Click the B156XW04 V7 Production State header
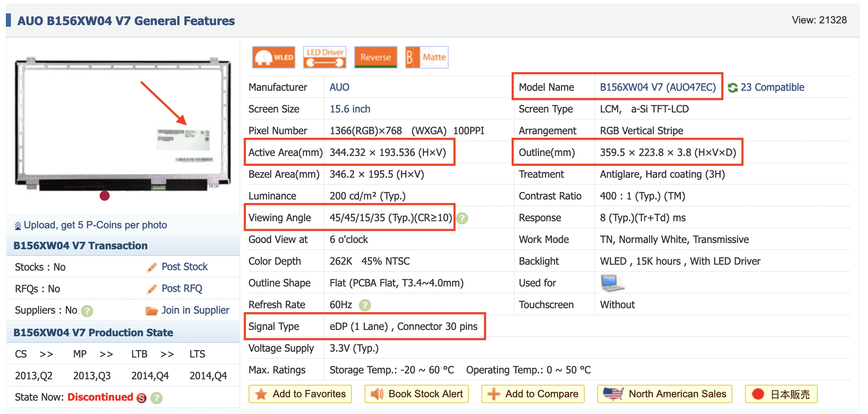Viewport: 868px width, 414px height. click(x=93, y=332)
